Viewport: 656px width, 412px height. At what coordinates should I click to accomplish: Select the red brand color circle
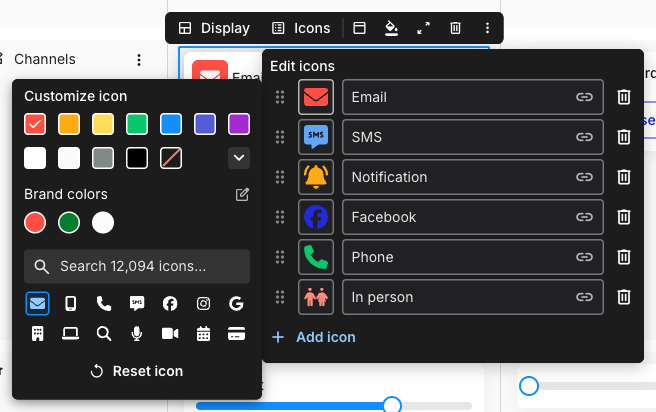(x=35, y=223)
